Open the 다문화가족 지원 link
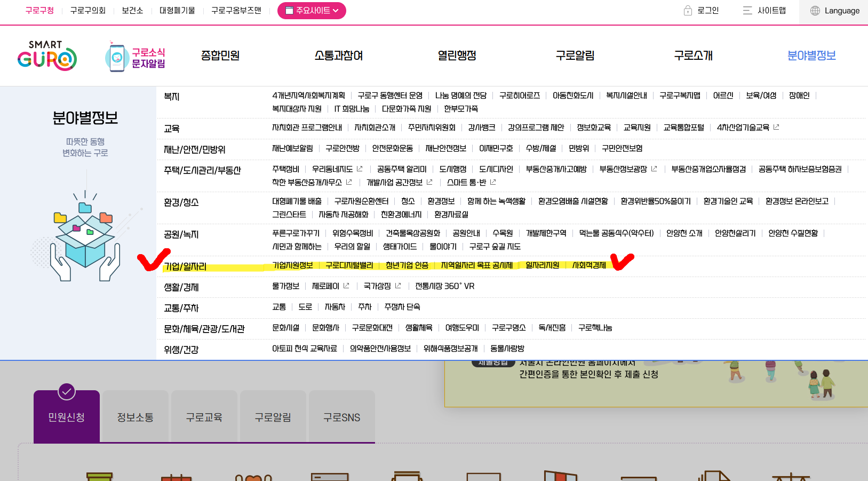 click(x=407, y=109)
